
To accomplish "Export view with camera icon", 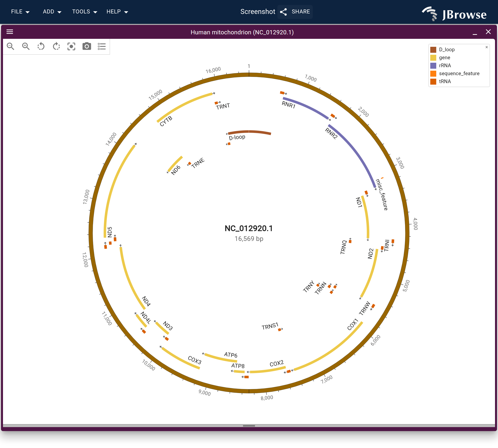I will click(87, 46).
